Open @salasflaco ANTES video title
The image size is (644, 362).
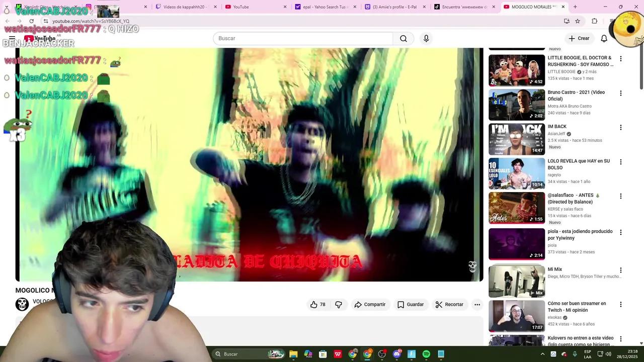[x=574, y=199]
